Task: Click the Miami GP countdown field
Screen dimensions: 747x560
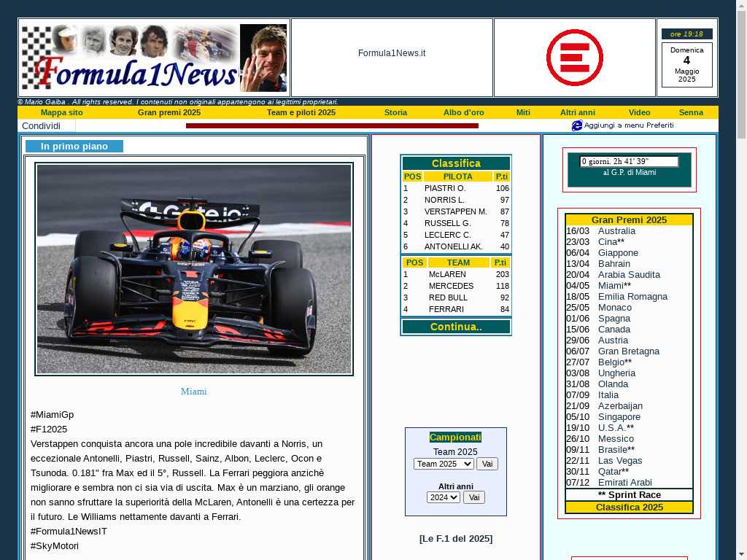Action: (x=629, y=161)
